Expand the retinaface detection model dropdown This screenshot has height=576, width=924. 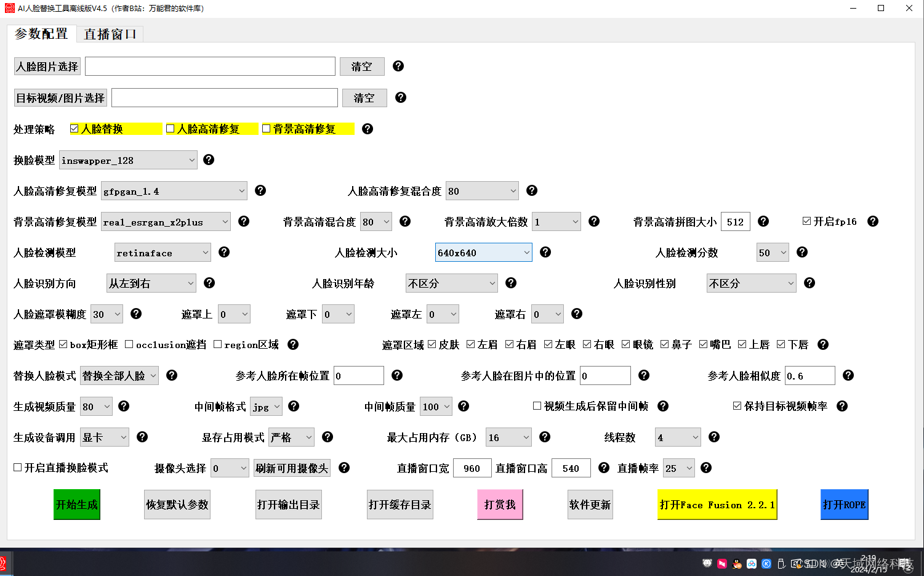tap(163, 253)
